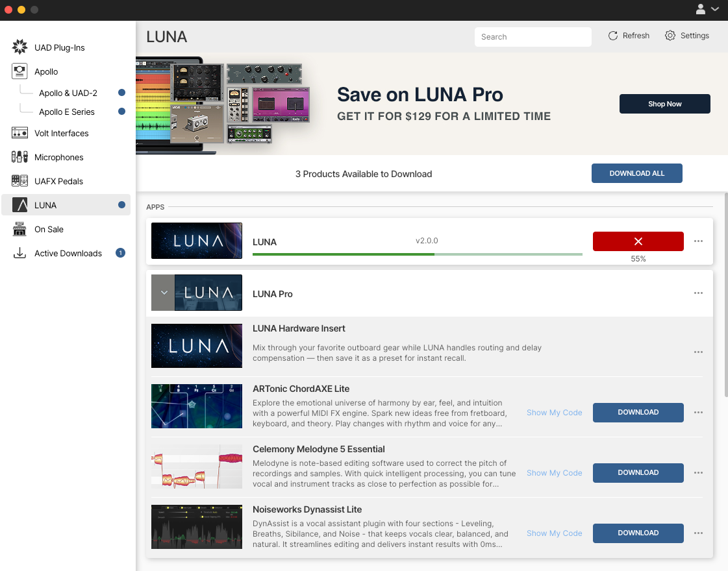Click the LUNA Pro title text
The width and height of the screenshot is (728, 571).
click(x=273, y=294)
